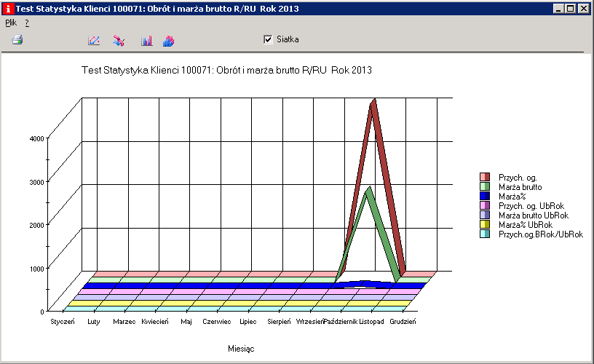Image resolution: width=594 pixels, height=364 pixels.
Task: Click the Maj axis label
Action: click(x=186, y=322)
